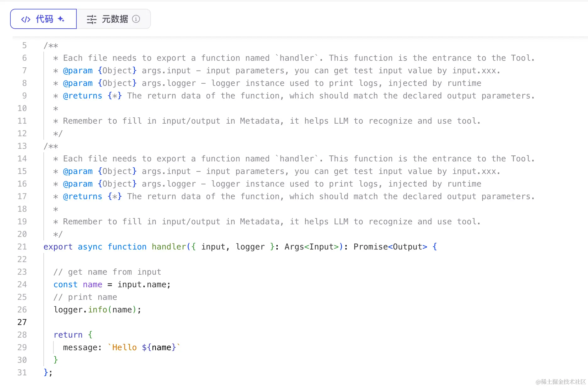The width and height of the screenshot is (588, 387).
Task: Switch to the 代码 tab
Action: click(43, 19)
